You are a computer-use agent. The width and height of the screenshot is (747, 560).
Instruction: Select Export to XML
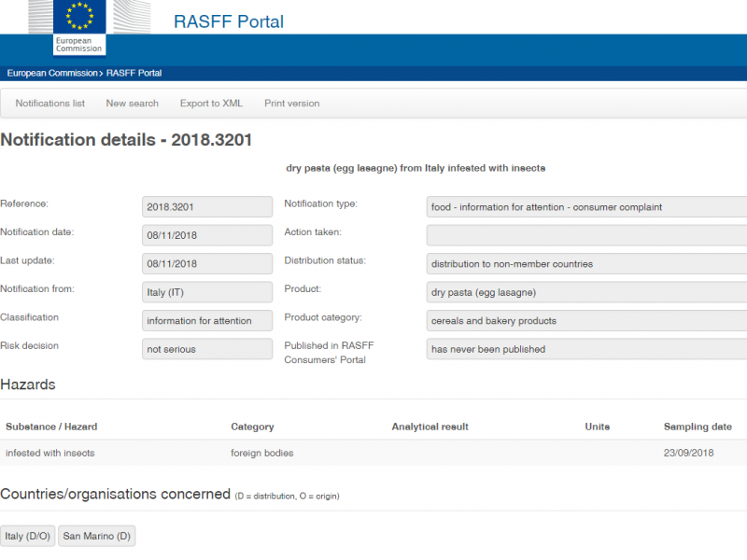pyautogui.click(x=211, y=104)
